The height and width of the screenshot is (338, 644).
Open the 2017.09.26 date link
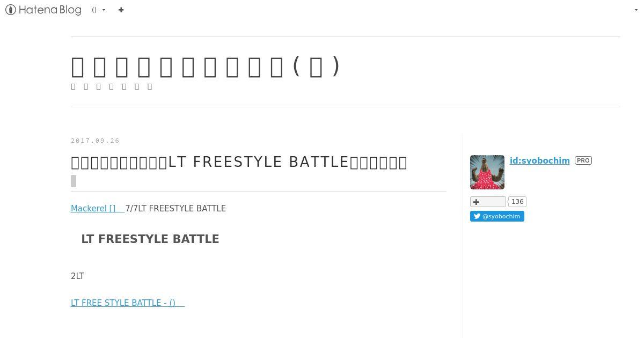pyautogui.click(x=95, y=141)
